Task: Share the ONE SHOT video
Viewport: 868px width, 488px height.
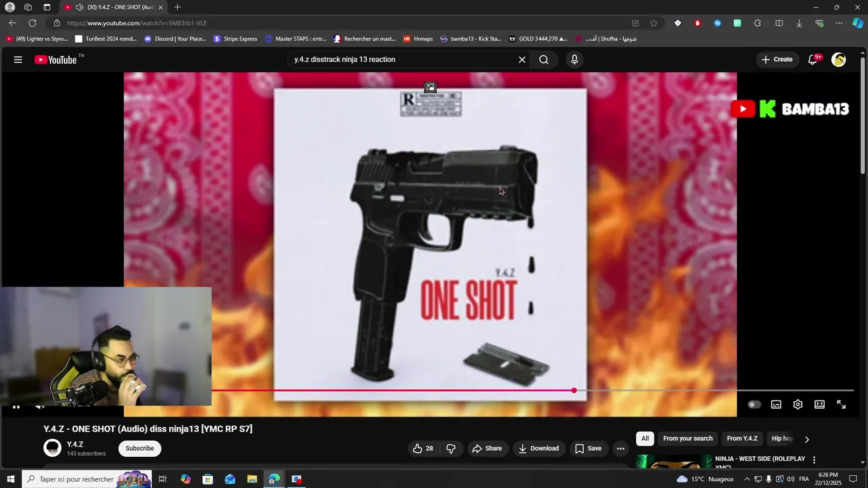Action: pyautogui.click(x=487, y=448)
